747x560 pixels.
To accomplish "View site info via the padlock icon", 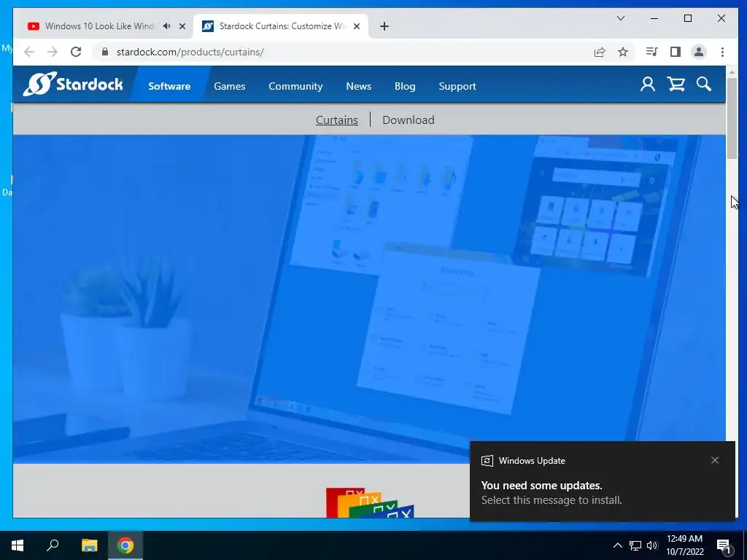I will point(105,52).
